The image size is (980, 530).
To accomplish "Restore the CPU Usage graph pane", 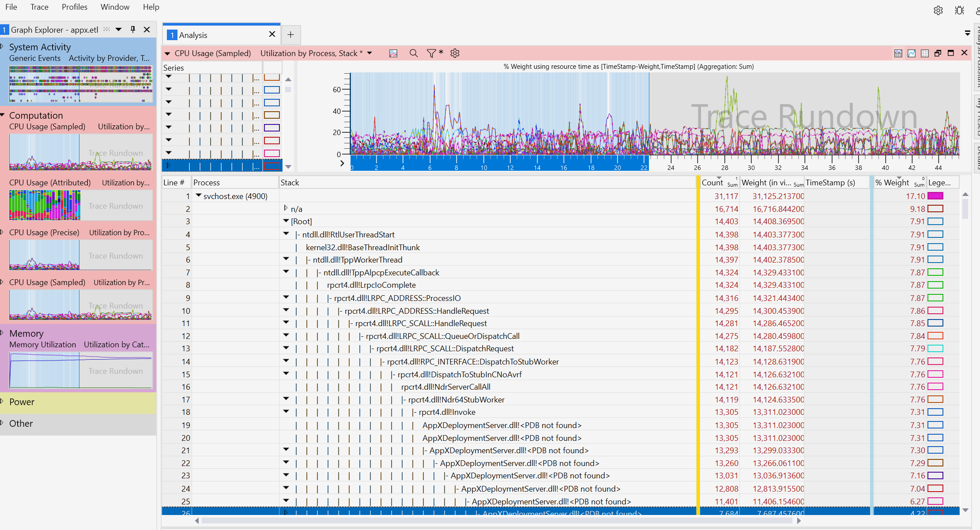I will 938,53.
